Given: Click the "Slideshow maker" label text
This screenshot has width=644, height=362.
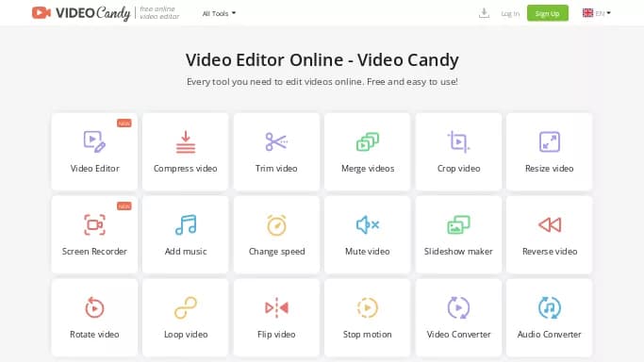Looking at the screenshot, I should pyautogui.click(x=458, y=251).
